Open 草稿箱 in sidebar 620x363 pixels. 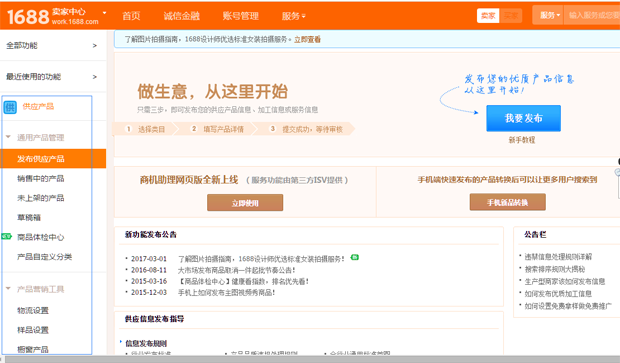tap(28, 217)
